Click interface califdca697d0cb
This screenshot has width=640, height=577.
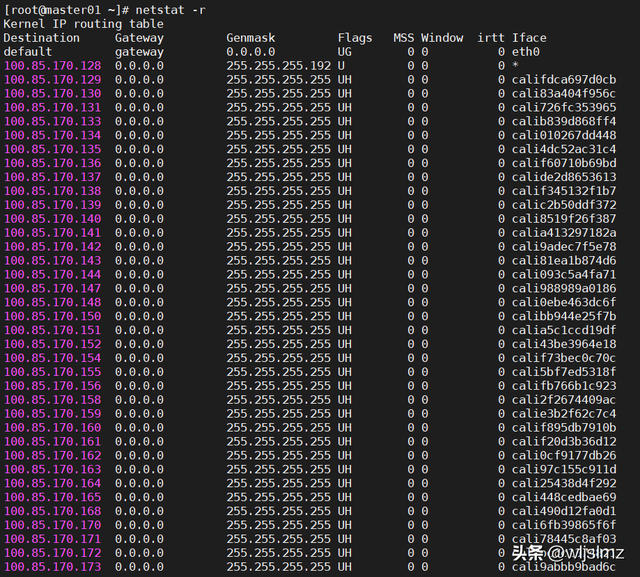coord(564,80)
